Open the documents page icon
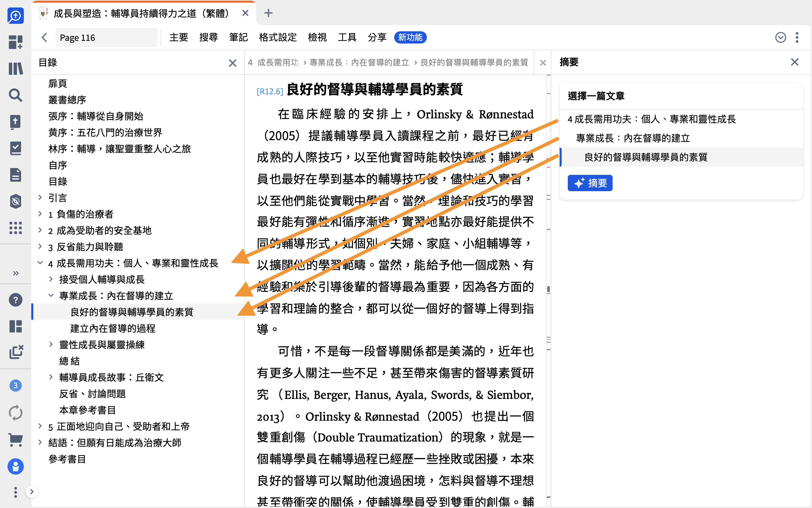 pyautogui.click(x=15, y=175)
